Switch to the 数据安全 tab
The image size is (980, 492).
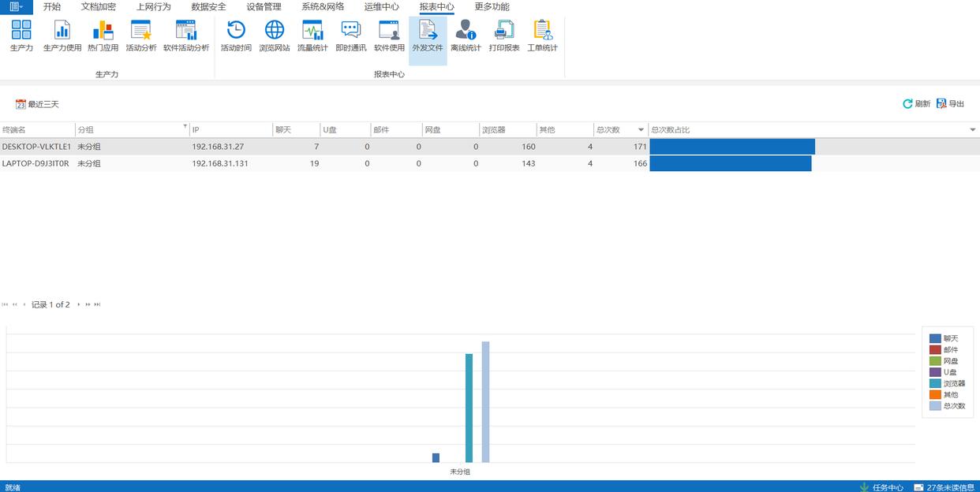(208, 7)
